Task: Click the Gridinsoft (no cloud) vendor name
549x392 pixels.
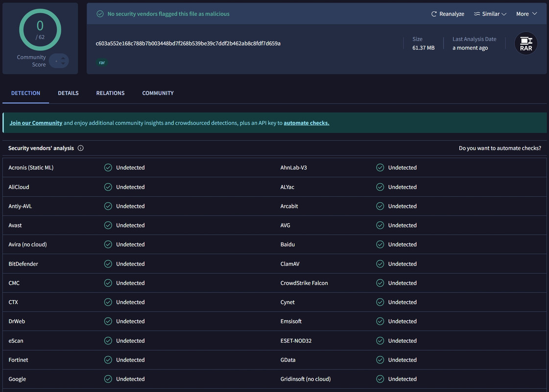Action: [x=305, y=379]
